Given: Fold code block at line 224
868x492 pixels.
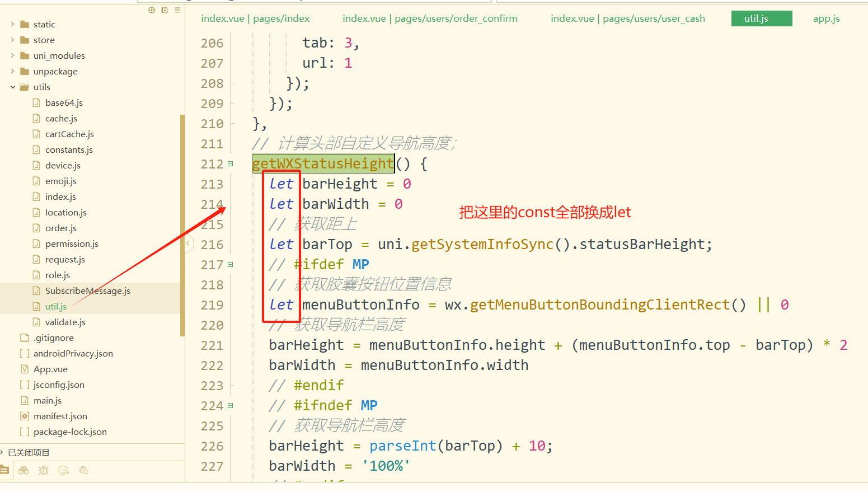Looking at the screenshot, I should (230, 405).
